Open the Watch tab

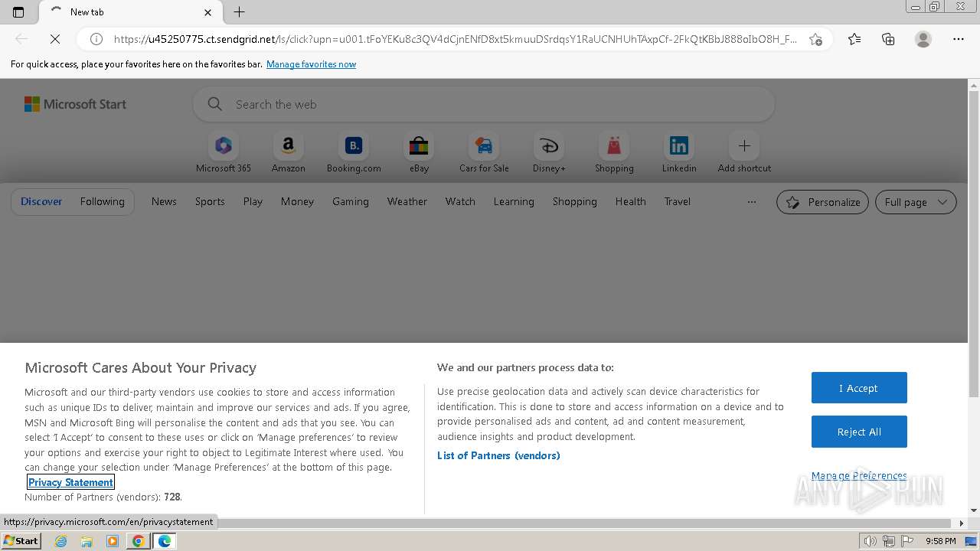point(460,201)
